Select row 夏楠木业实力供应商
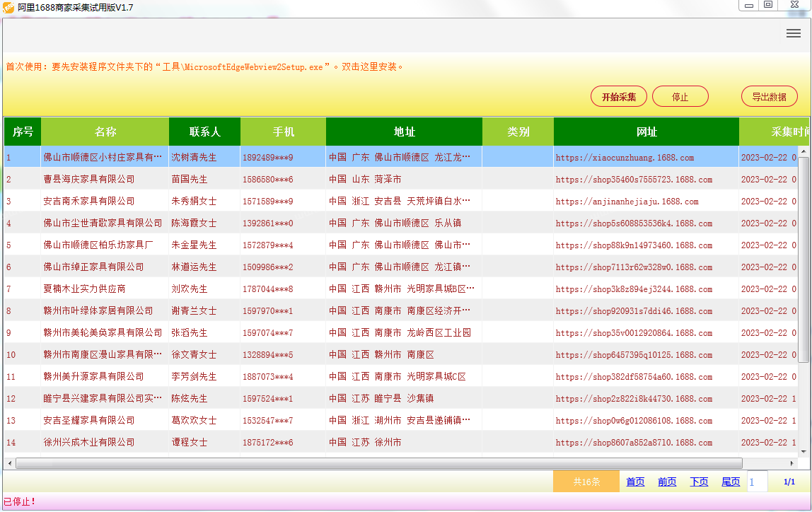The height and width of the screenshot is (512, 812). (x=402, y=289)
